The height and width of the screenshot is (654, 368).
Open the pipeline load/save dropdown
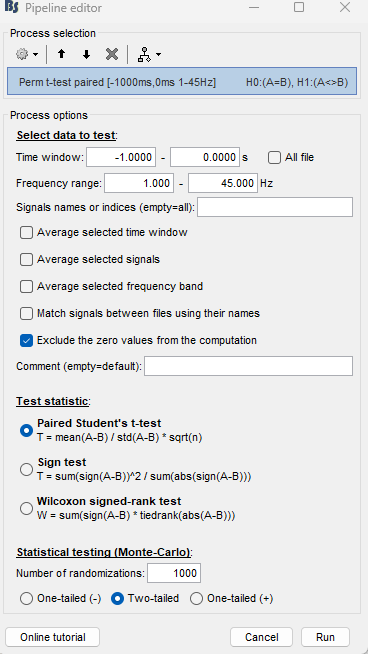[149, 54]
